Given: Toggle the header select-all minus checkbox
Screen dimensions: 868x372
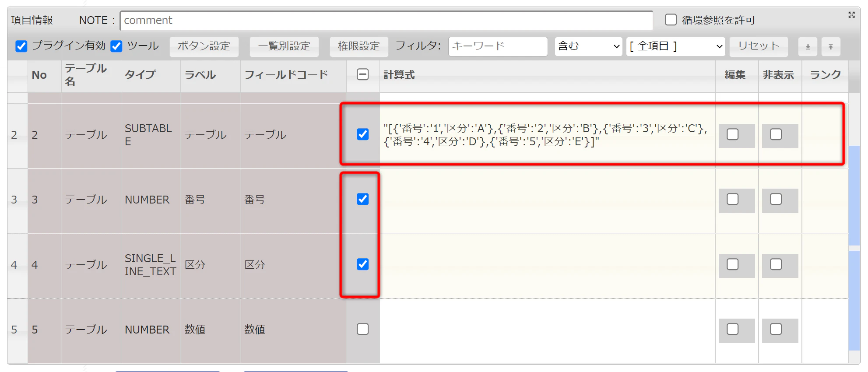Looking at the screenshot, I should [363, 74].
